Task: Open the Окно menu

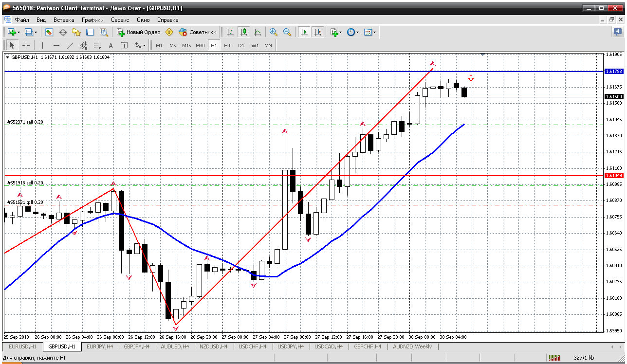Action: click(x=143, y=20)
